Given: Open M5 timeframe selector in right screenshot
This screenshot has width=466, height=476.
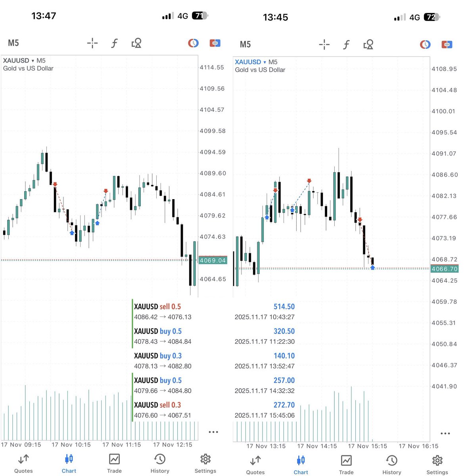Looking at the screenshot, I should [245, 44].
